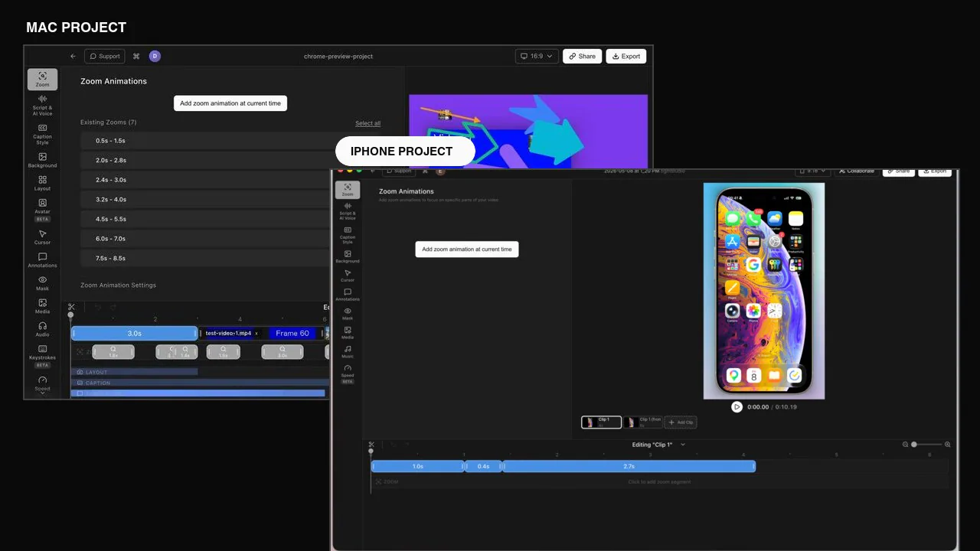Click Share button in Mac project
The height and width of the screenshot is (551, 980).
[x=582, y=56]
